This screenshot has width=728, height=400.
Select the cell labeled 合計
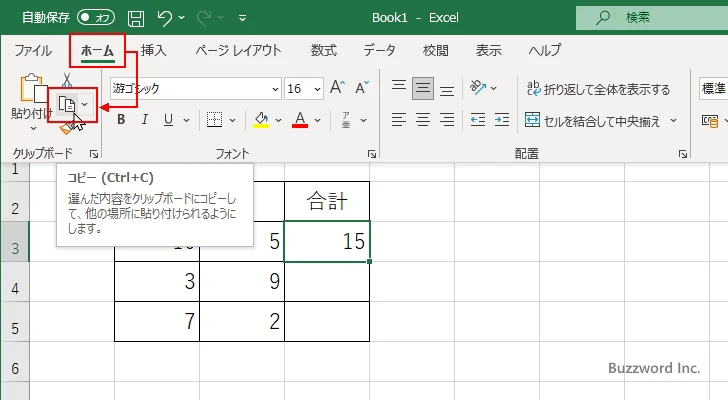327,201
